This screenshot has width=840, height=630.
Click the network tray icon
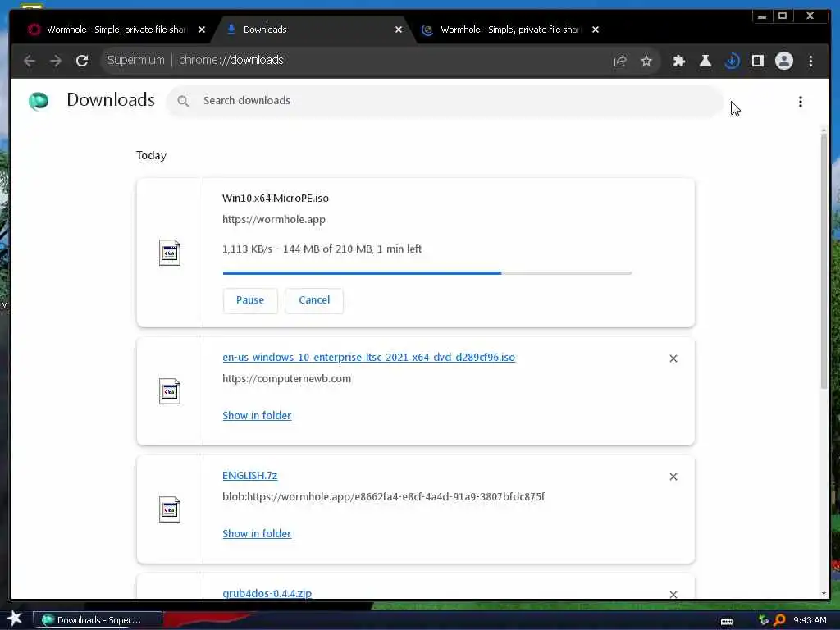click(x=764, y=620)
